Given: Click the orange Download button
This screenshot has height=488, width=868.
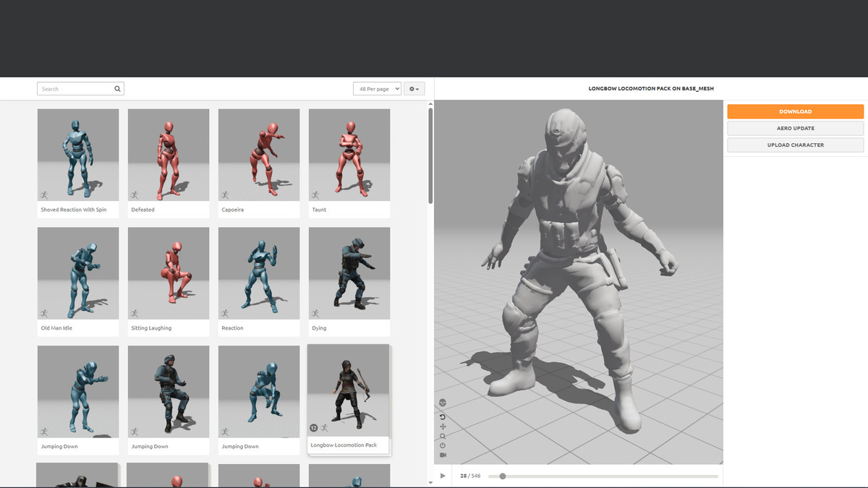Looking at the screenshot, I should pos(795,112).
